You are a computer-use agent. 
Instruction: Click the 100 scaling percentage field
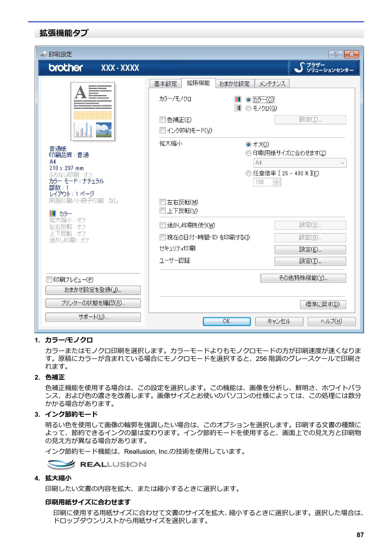pos(263,182)
